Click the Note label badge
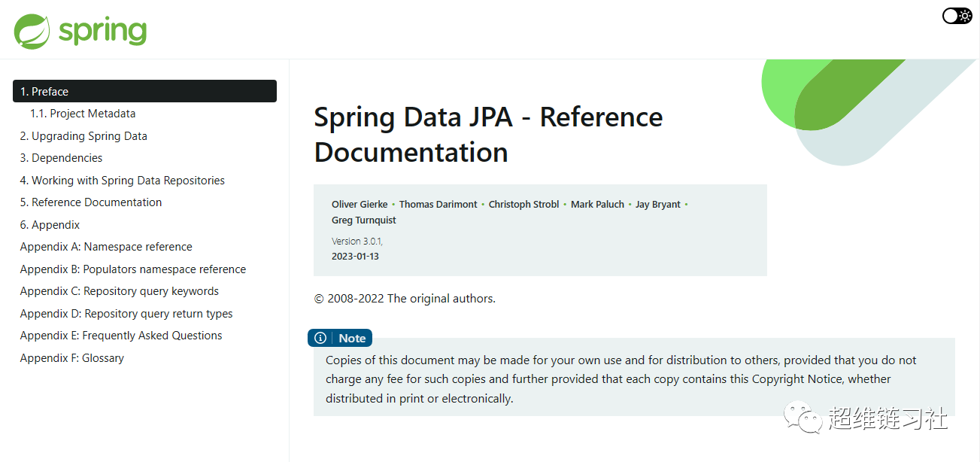980x462 pixels. [x=352, y=339]
